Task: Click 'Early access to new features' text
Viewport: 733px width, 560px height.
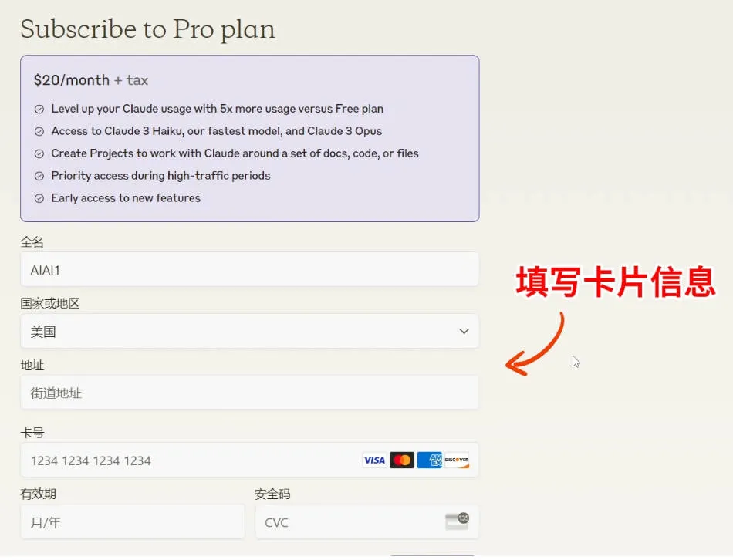Action: [126, 199]
